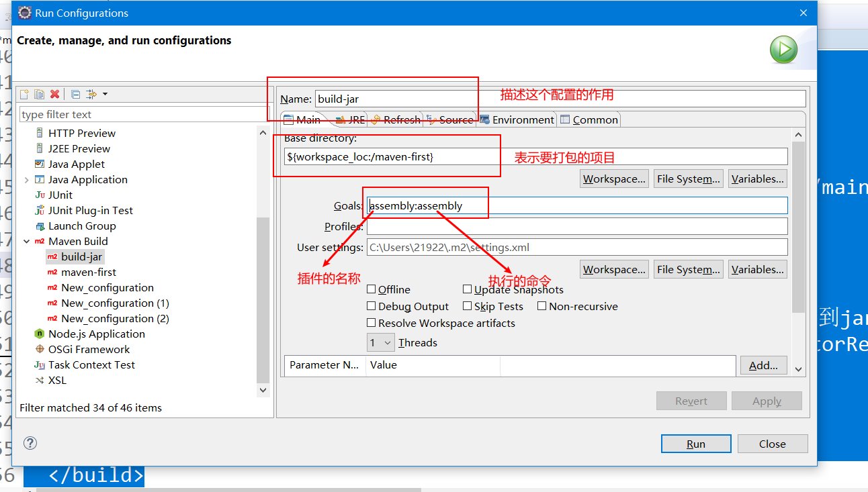Delete selected configuration with red X
Screen dimensions: 868x492
coord(55,94)
